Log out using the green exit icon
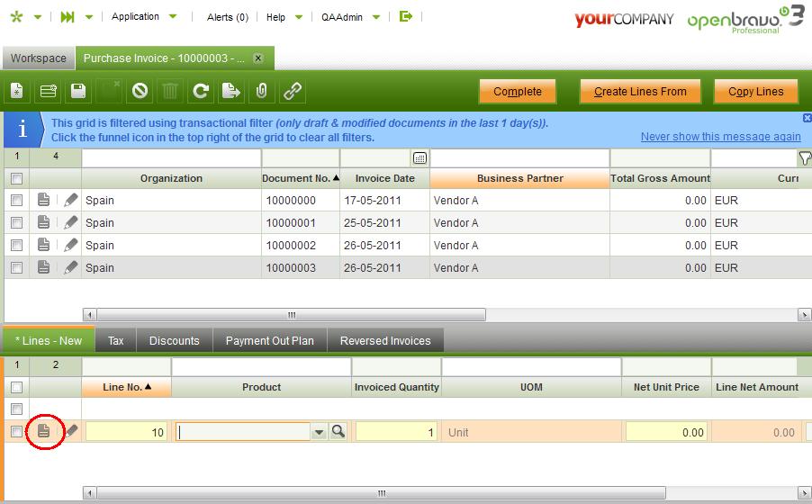Image resolution: width=812 pixels, height=504 pixels. coord(406,16)
